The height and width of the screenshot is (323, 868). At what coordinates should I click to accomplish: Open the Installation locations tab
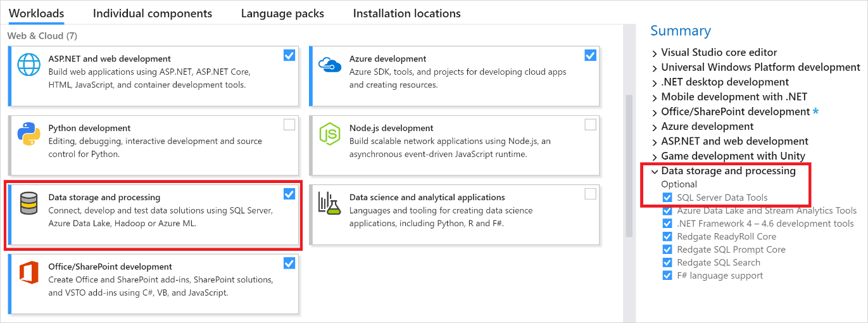click(x=406, y=13)
